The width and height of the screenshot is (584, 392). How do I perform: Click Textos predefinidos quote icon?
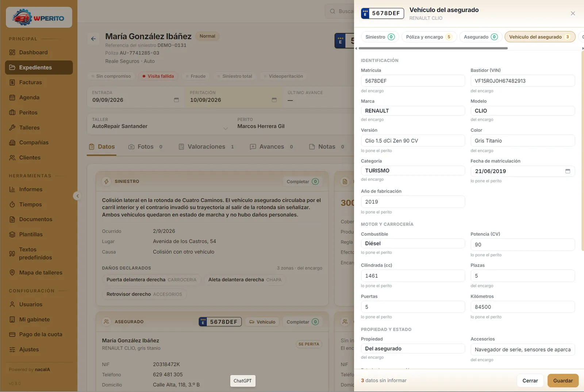12,253
